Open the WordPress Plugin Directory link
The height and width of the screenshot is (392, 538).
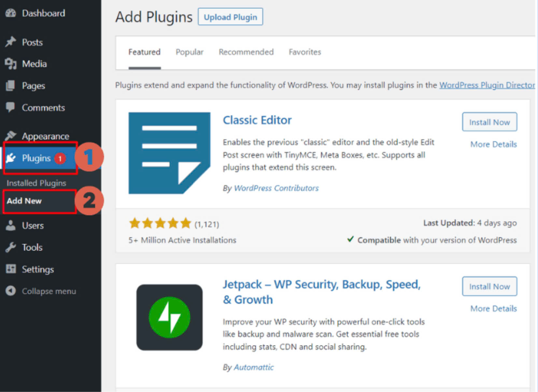(x=487, y=85)
